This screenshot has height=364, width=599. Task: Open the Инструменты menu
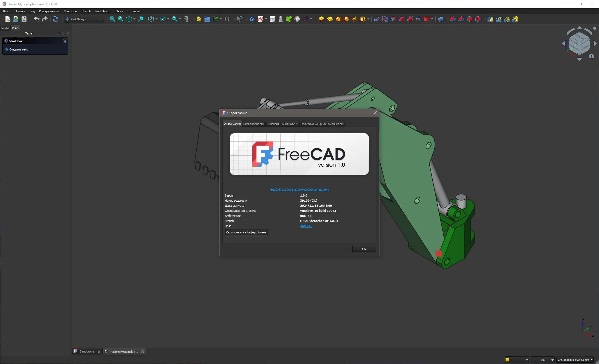click(49, 11)
